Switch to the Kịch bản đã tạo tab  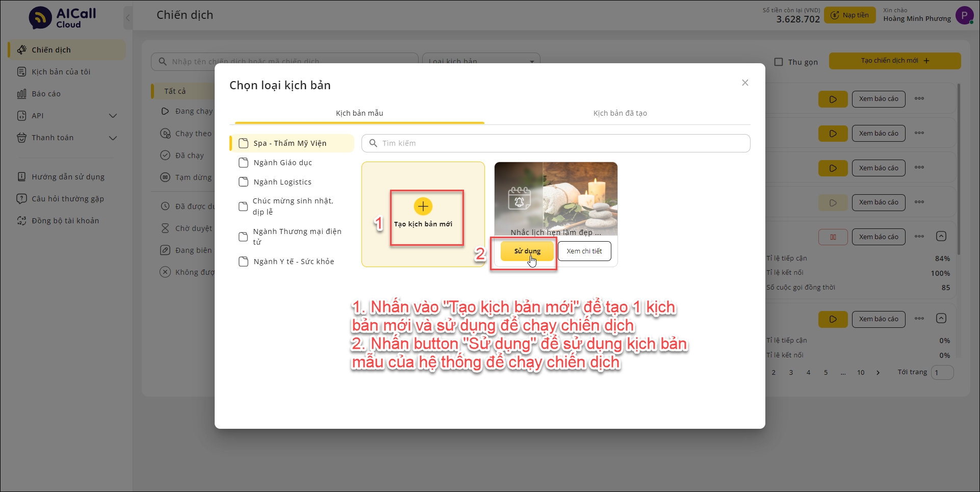click(620, 113)
